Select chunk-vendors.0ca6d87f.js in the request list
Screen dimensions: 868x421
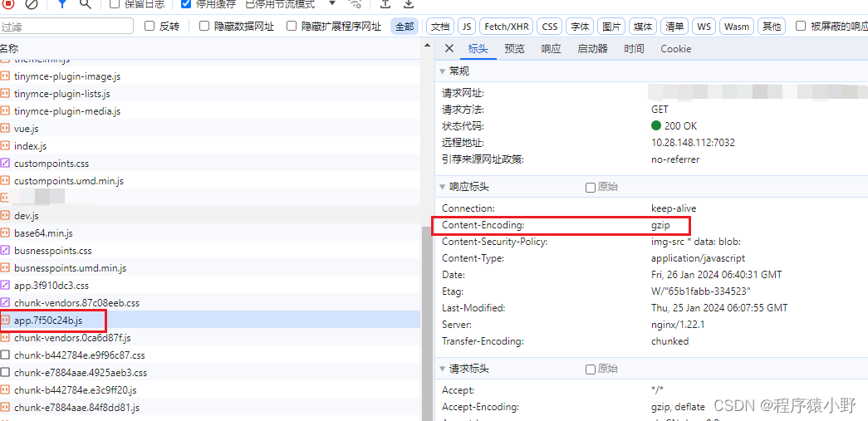72,338
